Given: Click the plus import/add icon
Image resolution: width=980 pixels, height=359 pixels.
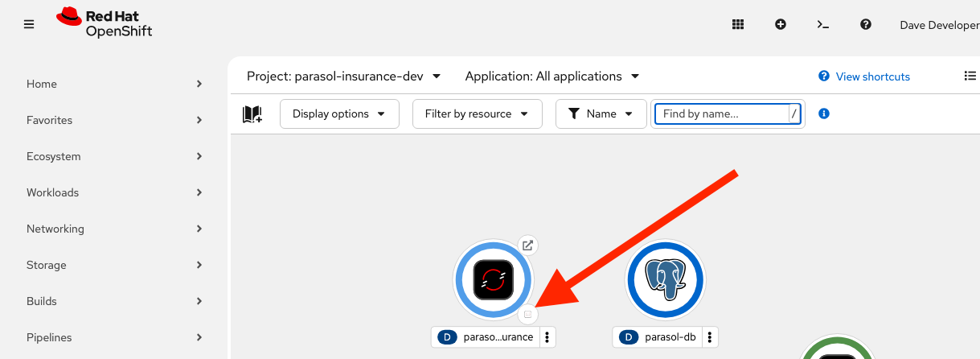Looking at the screenshot, I should tap(780, 24).
